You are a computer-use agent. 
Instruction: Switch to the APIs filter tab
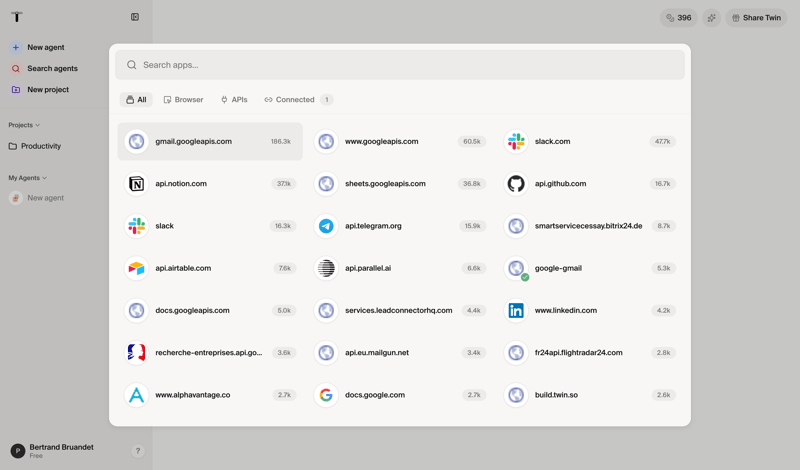[234, 100]
